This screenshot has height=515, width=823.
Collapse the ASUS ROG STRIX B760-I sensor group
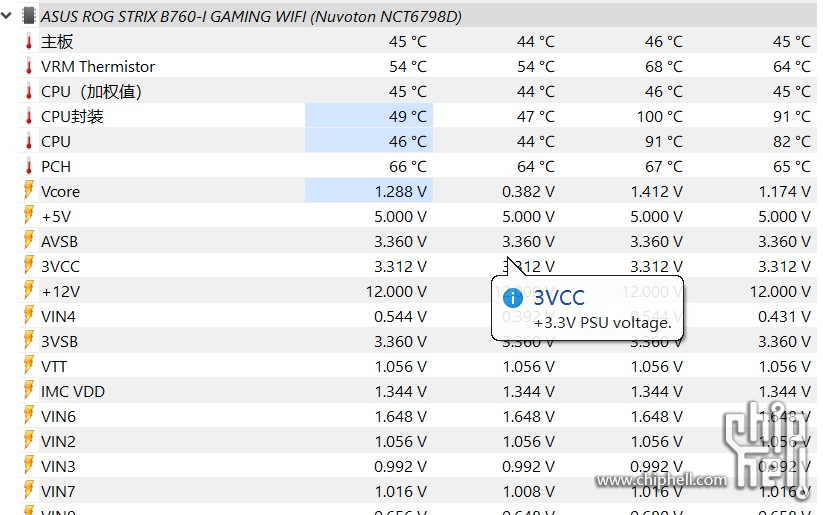[7, 16]
